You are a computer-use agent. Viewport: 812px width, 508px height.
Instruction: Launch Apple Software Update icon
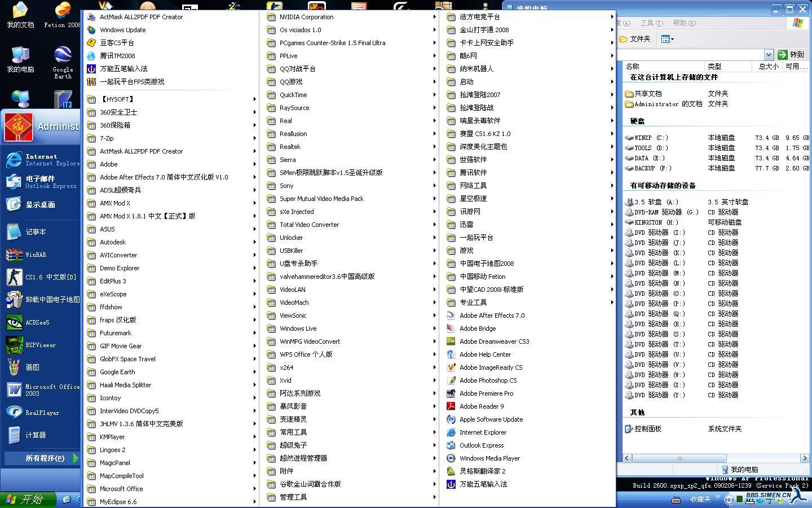pyautogui.click(x=451, y=419)
